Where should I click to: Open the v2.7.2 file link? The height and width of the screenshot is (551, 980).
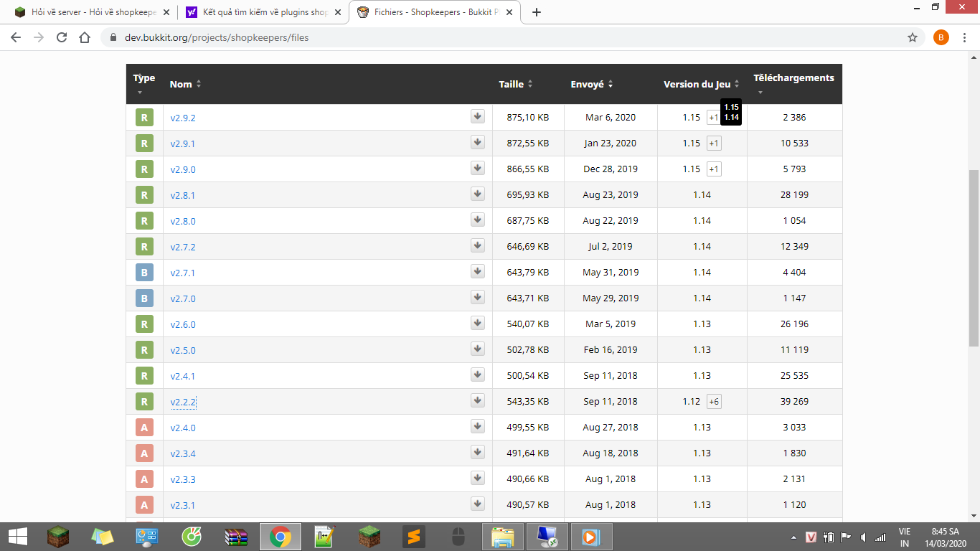click(x=183, y=247)
